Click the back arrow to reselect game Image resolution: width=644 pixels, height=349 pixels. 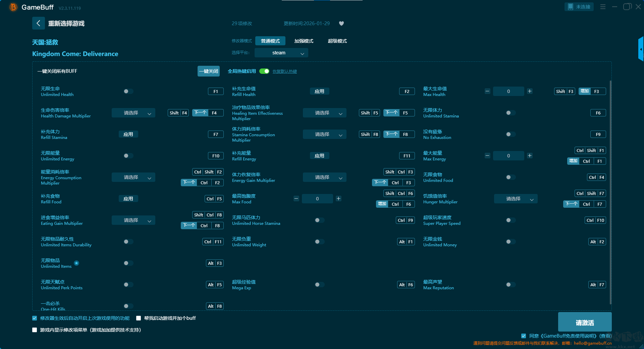point(38,23)
